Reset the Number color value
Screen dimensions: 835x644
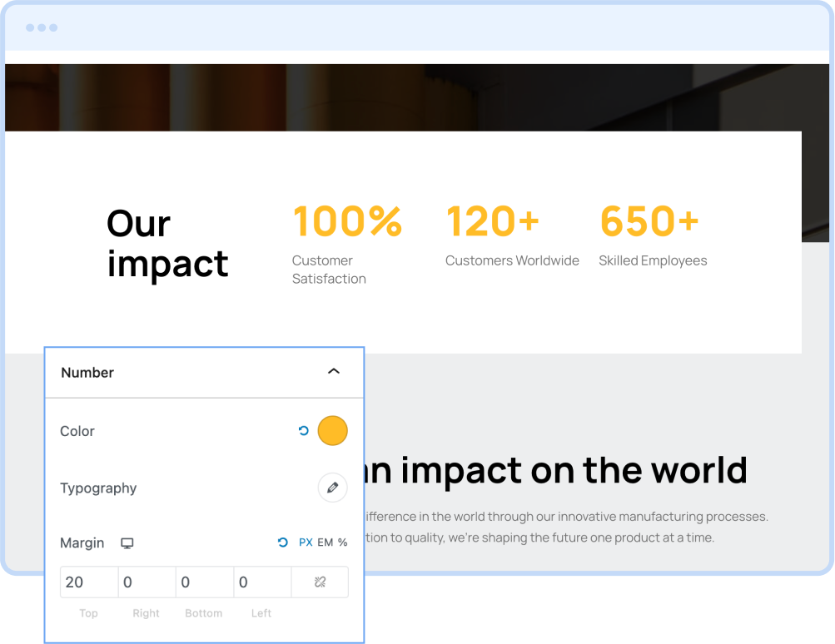(x=304, y=430)
